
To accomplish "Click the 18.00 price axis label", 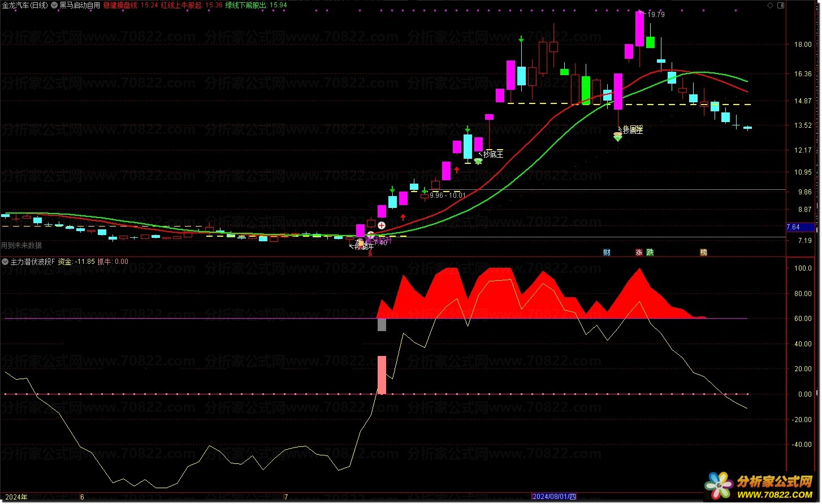I will tap(803, 45).
